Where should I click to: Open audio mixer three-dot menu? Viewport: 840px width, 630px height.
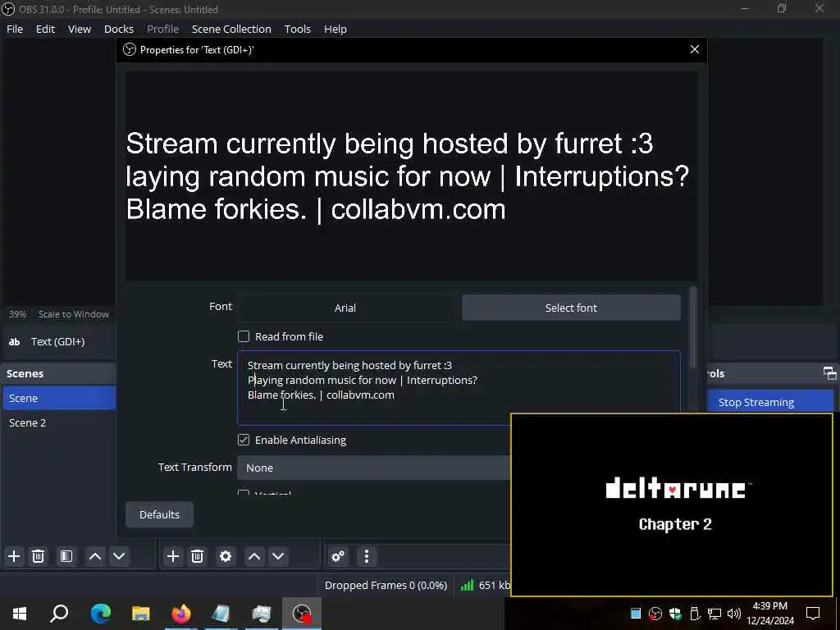pos(367,556)
